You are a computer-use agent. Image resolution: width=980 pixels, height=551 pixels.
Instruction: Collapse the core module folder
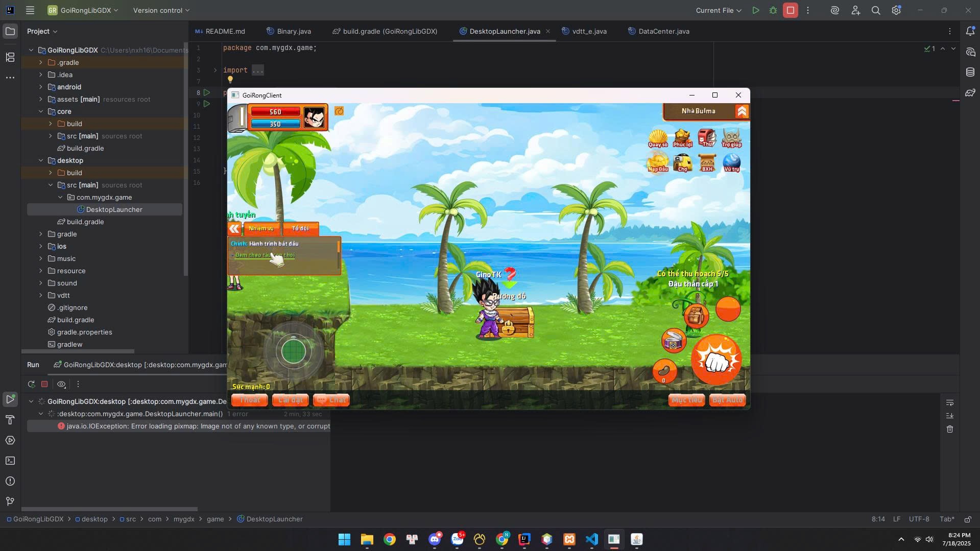(x=41, y=111)
